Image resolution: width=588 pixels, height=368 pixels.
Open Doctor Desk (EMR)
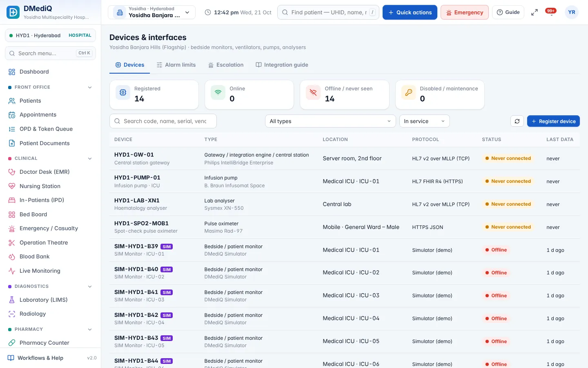[51, 172]
